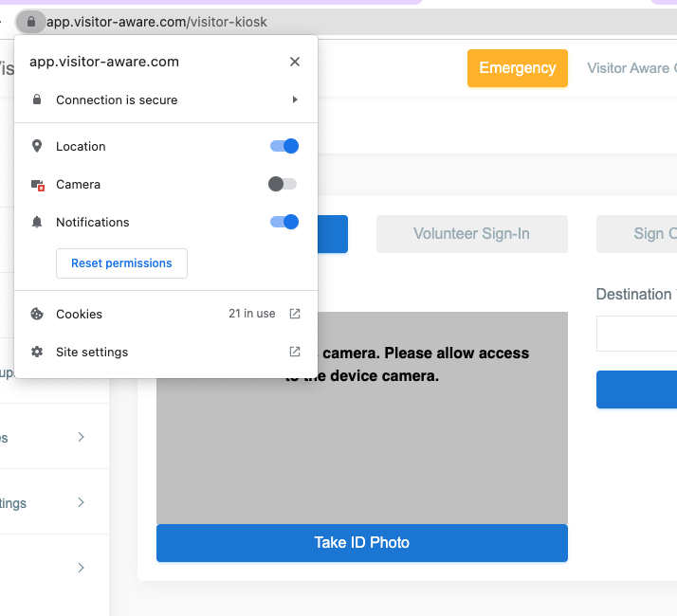Click the blue button below Destination field

pos(637,390)
